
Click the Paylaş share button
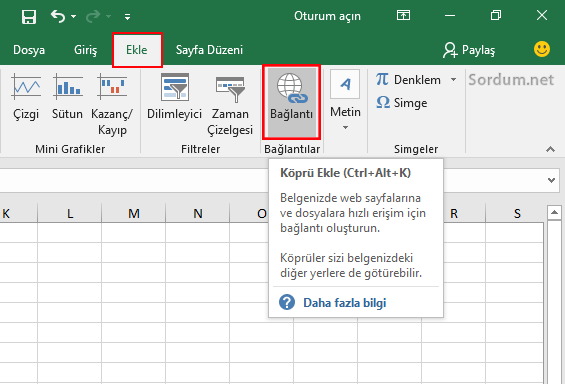pyautogui.click(x=469, y=50)
